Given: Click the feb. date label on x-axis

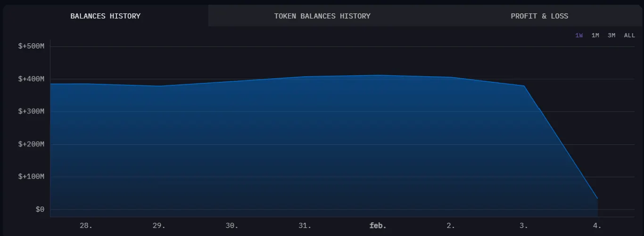Looking at the screenshot, I should [378, 226].
